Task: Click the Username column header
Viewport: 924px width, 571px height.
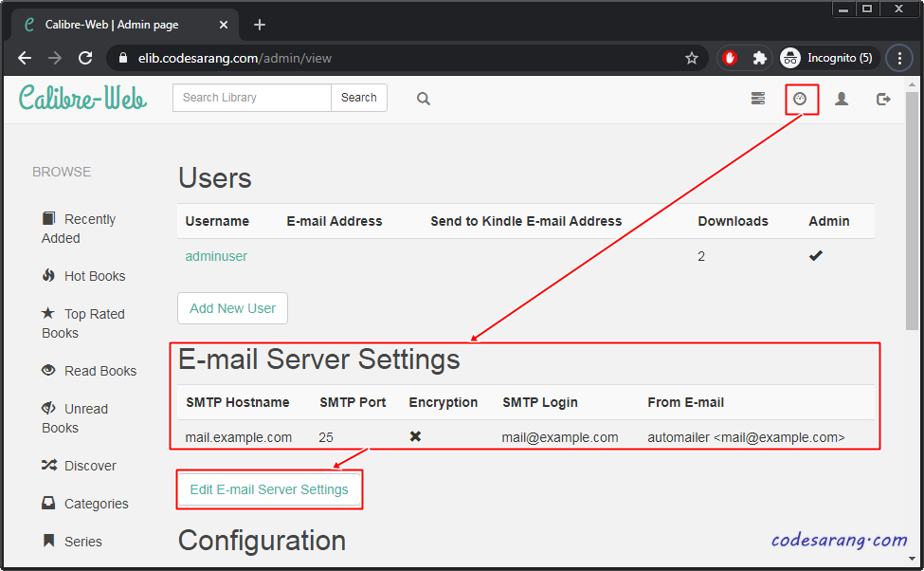Action: tap(217, 221)
